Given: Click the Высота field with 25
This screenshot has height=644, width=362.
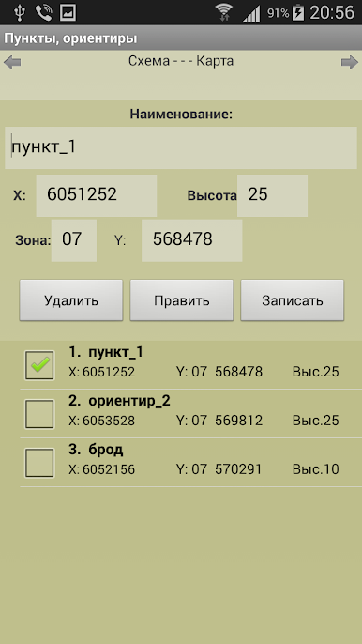Looking at the screenshot, I should click(x=272, y=195).
